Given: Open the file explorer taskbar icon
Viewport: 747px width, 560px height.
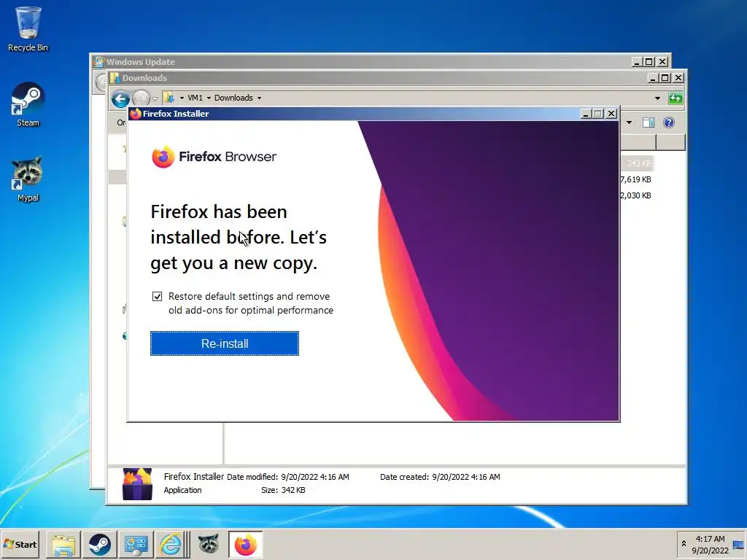Looking at the screenshot, I should point(63,545).
